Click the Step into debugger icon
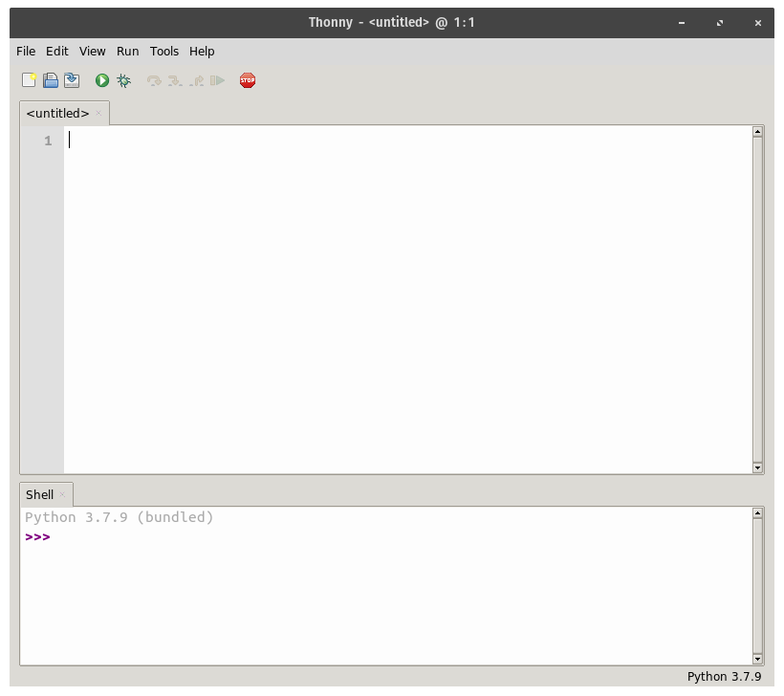Viewport: 784px width, 696px height. click(x=175, y=80)
